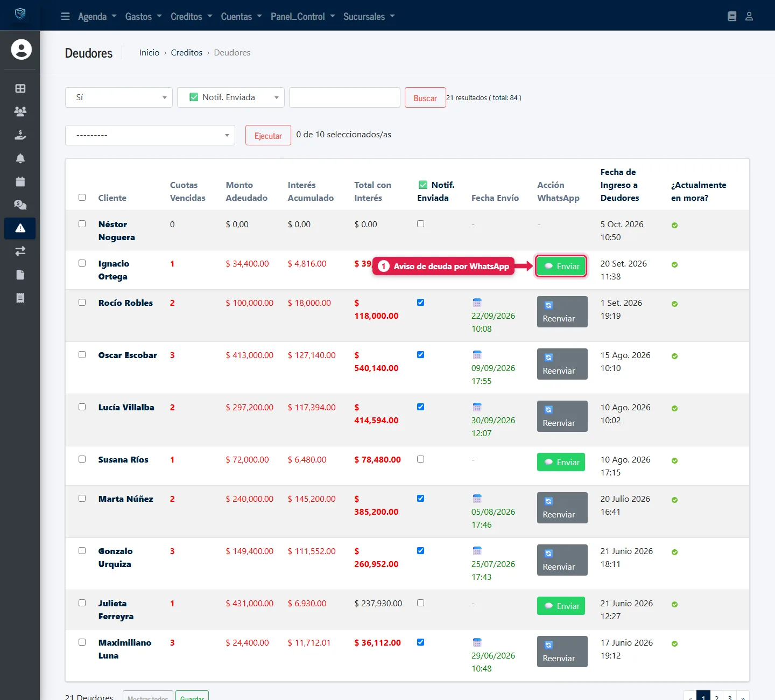
Task: Focus the search text field beside Buscar
Action: tap(344, 97)
